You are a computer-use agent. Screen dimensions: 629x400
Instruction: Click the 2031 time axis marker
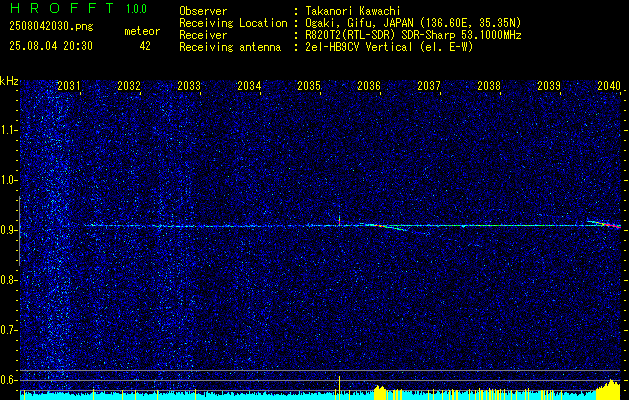tap(69, 85)
